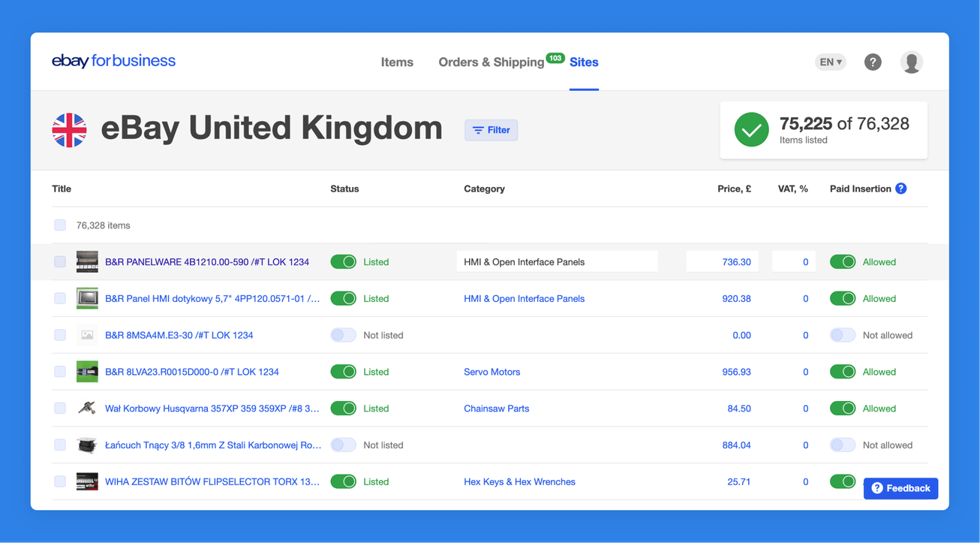
Task: Click the Filter button
Action: click(x=492, y=130)
